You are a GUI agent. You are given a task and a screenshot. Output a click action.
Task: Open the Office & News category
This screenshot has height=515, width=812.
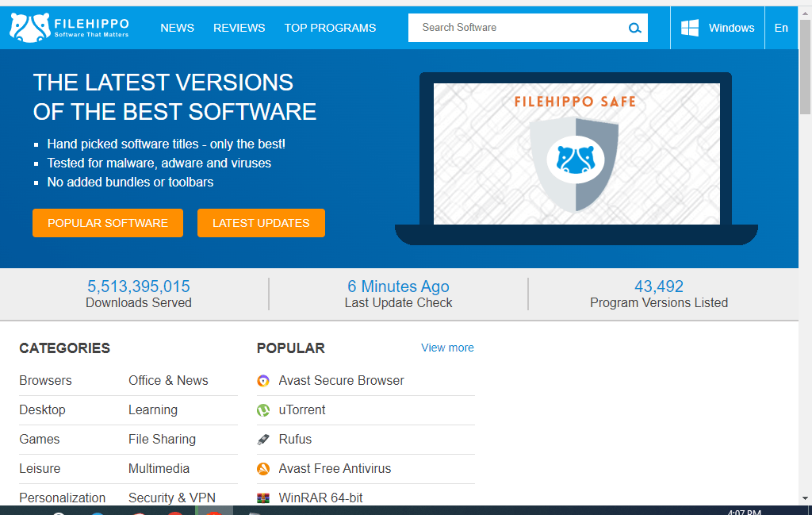pyautogui.click(x=168, y=380)
